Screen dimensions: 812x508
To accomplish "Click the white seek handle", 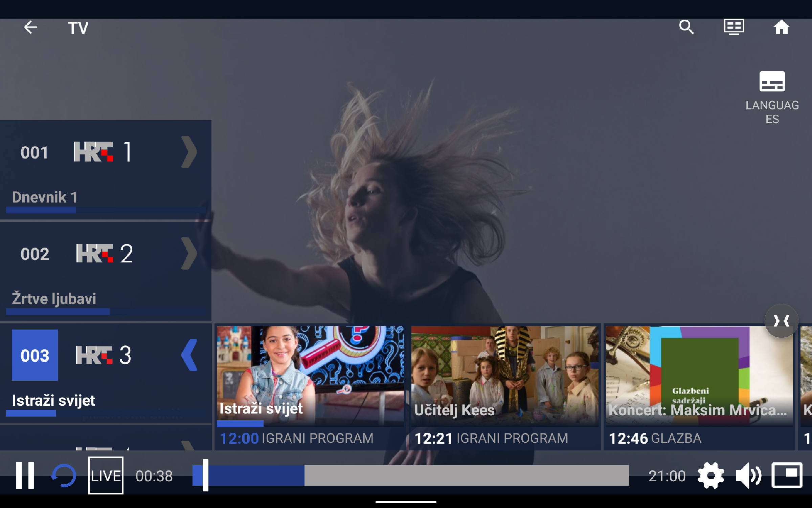I will tap(205, 475).
